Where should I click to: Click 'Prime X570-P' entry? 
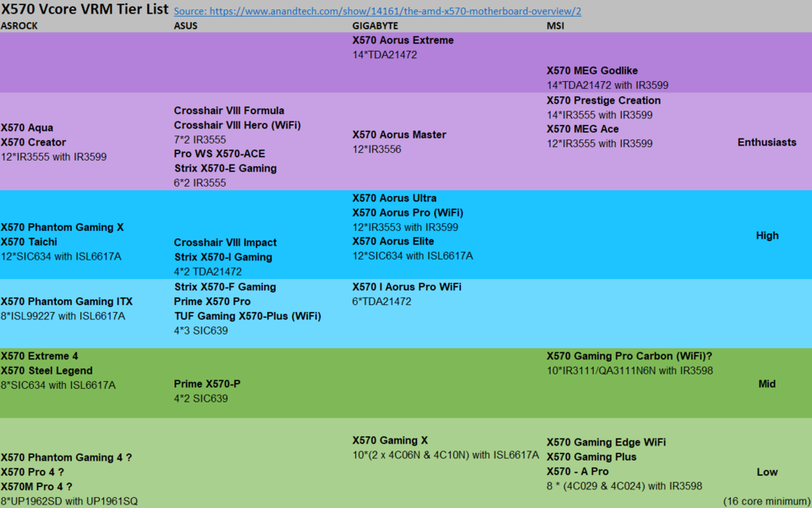click(x=207, y=384)
